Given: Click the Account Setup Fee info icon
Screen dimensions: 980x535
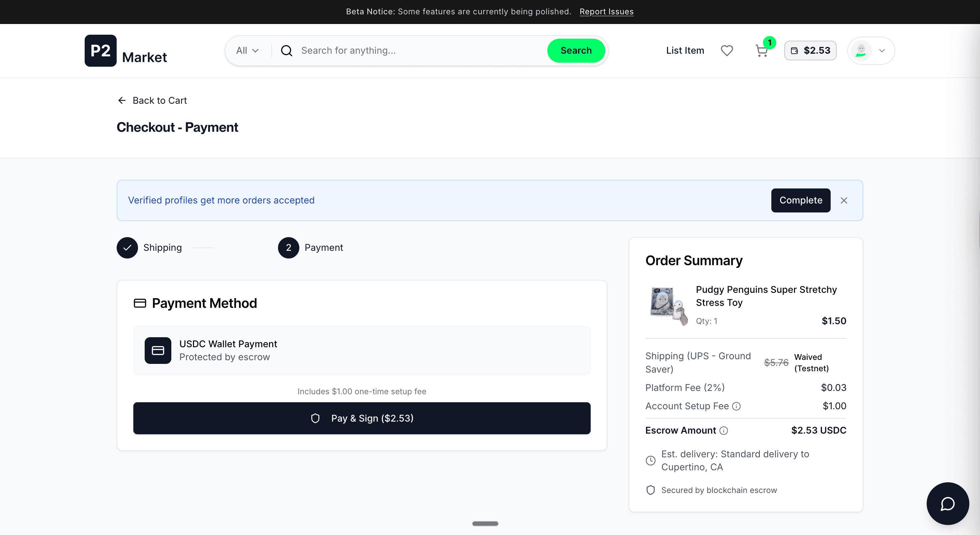Looking at the screenshot, I should point(737,406).
